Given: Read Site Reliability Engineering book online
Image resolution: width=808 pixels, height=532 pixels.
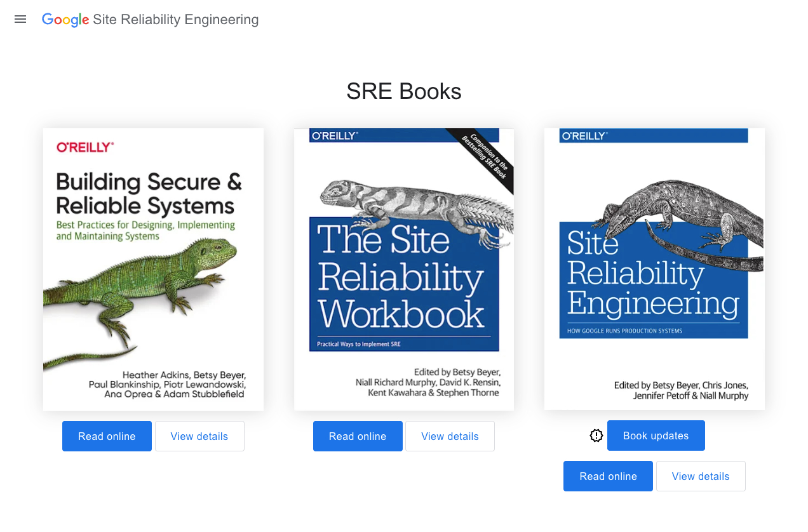Looking at the screenshot, I should coord(608,476).
